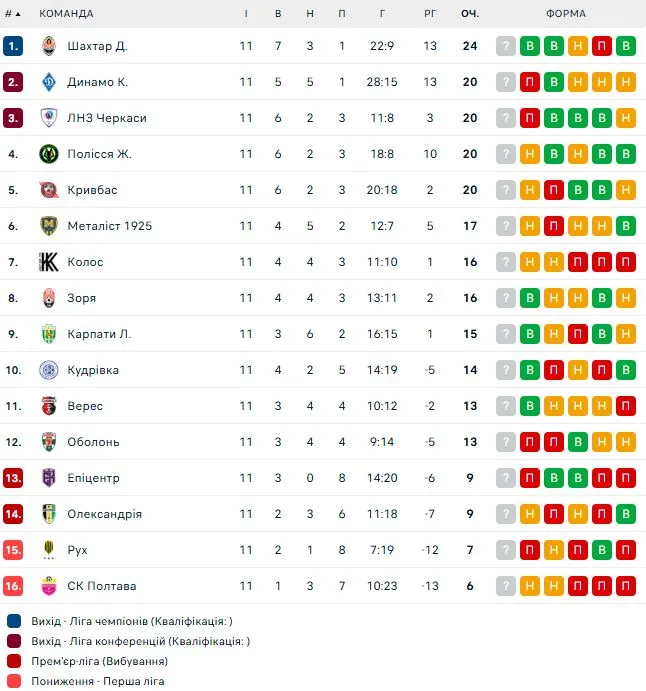Image resolution: width=646 pixels, height=691 pixels.
Task: Open the Олександрія team link
Action: tap(104, 514)
